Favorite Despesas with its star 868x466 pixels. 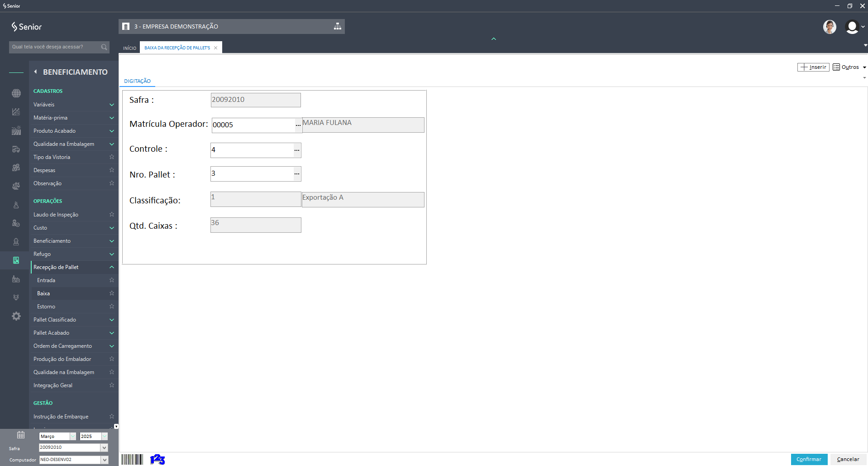click(112, 170)
